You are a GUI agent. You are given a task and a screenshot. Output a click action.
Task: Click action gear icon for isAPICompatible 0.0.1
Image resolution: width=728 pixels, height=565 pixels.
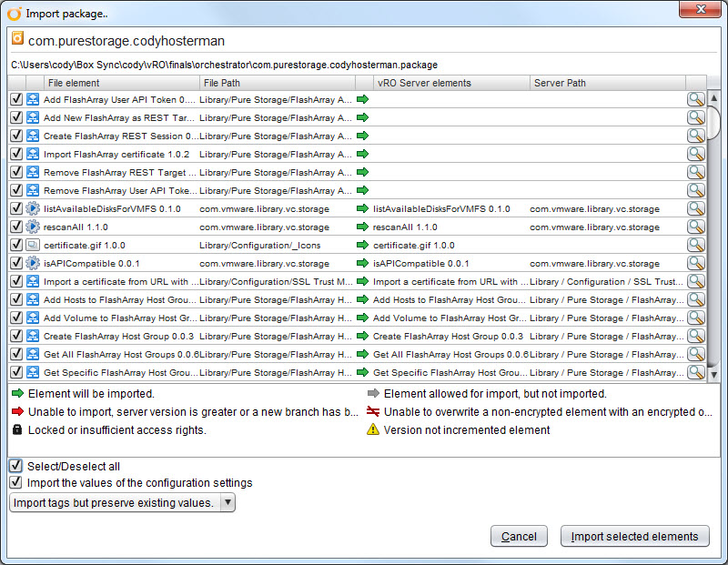[33, 263]
